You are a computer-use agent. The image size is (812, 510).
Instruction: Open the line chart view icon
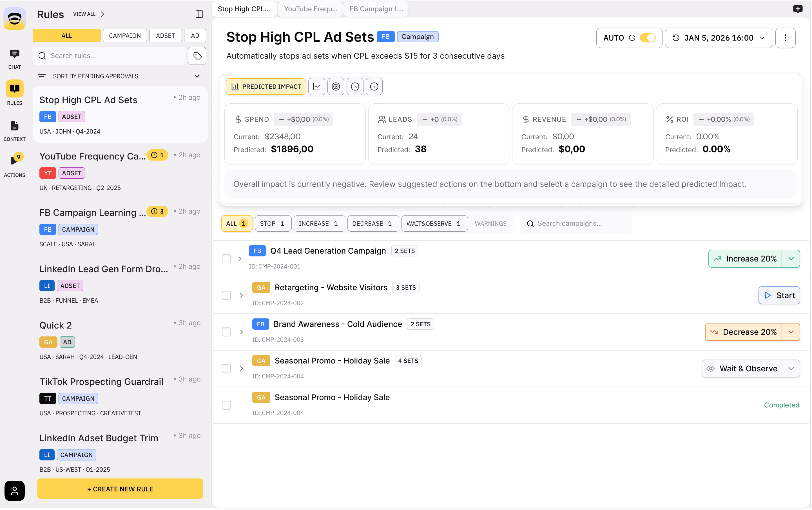pos(316,87)
